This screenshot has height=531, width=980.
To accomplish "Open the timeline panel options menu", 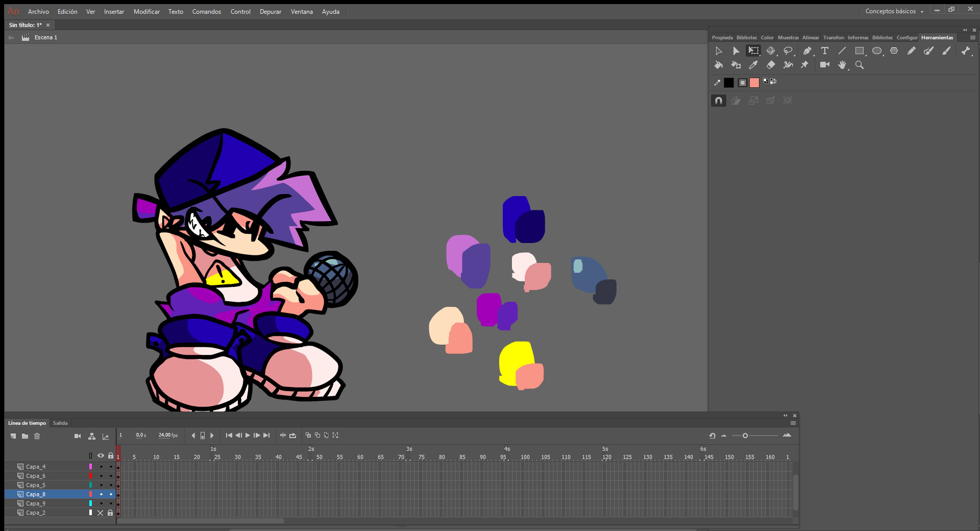I will coord(793,423).
